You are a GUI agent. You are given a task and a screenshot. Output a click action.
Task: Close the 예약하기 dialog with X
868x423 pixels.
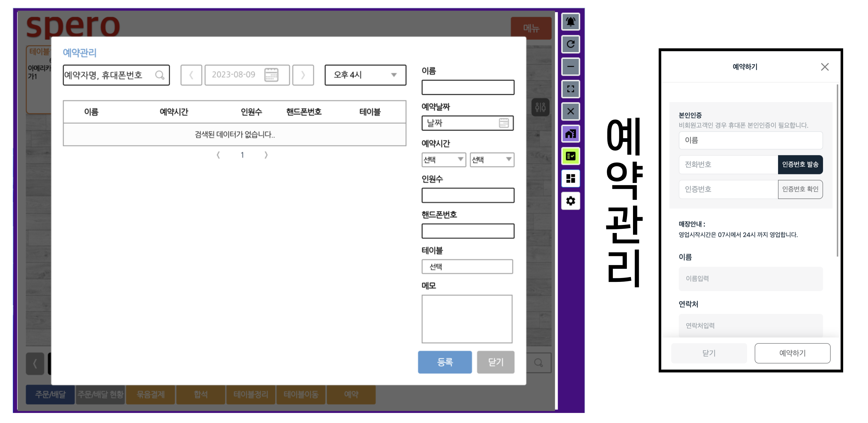coord(824,67)
